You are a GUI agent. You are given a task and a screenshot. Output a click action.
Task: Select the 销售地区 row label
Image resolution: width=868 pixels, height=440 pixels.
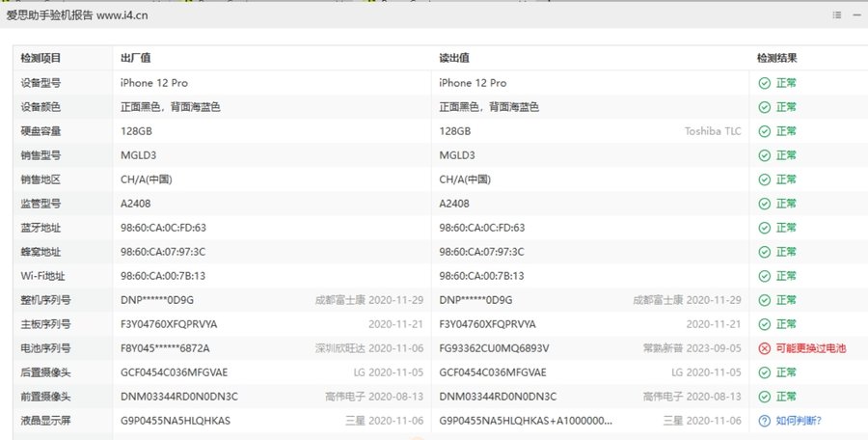41,179
